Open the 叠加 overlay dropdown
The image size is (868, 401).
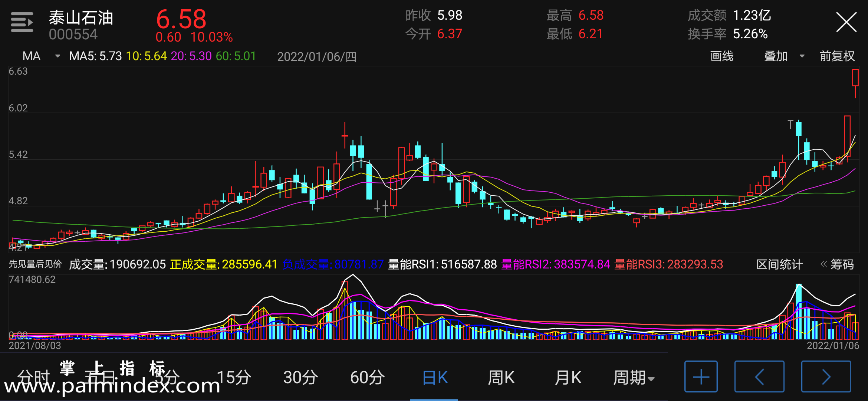pyautogui.click(x=784, y=56)
